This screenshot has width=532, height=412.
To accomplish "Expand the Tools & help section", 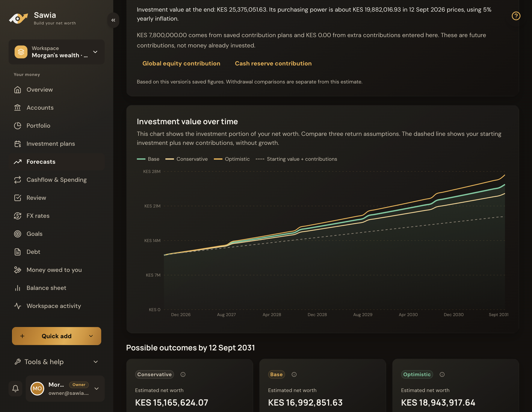I will [x=56, y=362].
